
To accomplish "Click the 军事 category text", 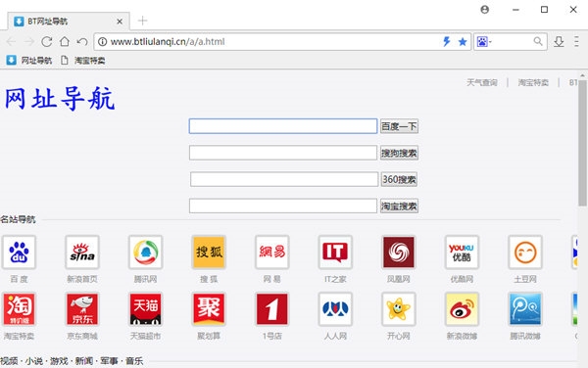I will (109, 361).
